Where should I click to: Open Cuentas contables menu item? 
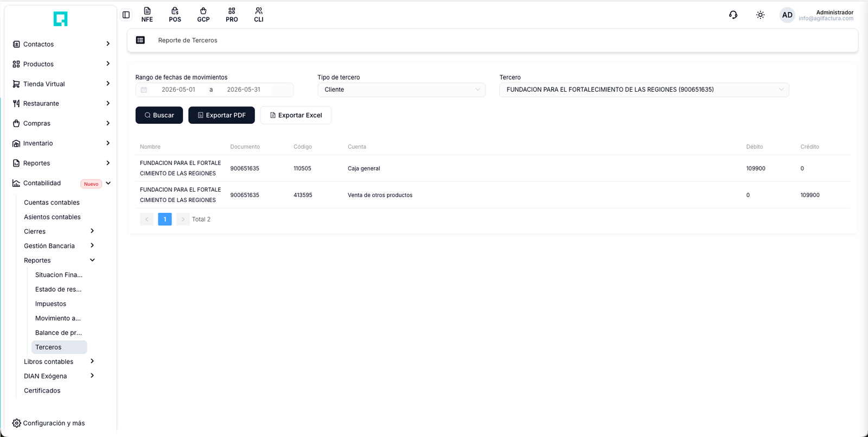click(52, 202)
